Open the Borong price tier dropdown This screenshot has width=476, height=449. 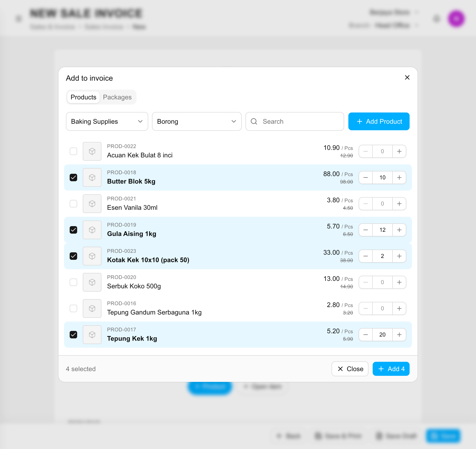197,121
